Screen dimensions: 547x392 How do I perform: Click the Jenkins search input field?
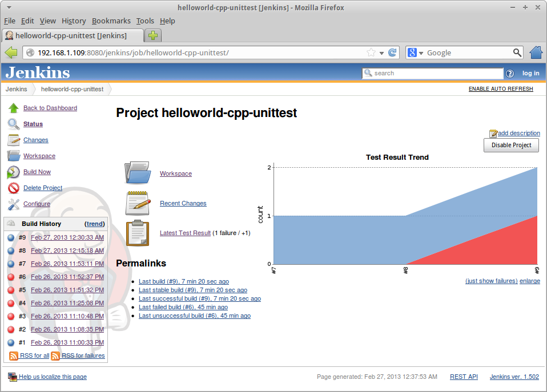[x=433, y=73]
